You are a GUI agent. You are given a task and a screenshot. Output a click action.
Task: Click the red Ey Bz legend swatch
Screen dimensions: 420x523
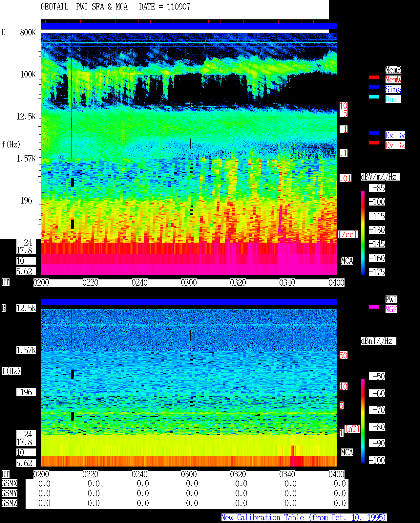(x=374, y=143)
